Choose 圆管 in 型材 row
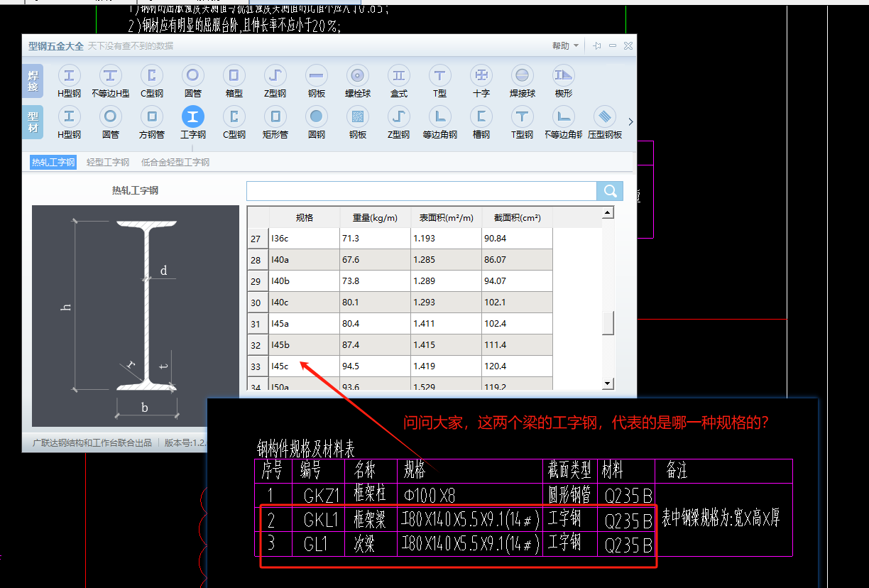Viewport: 869px width, 588px height. [x=110, y=122]
